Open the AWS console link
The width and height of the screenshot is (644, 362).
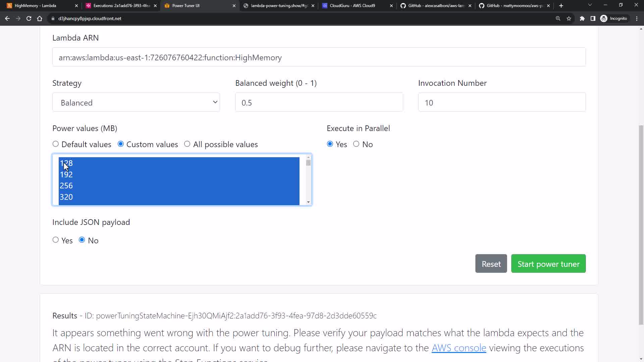(459, 348)
